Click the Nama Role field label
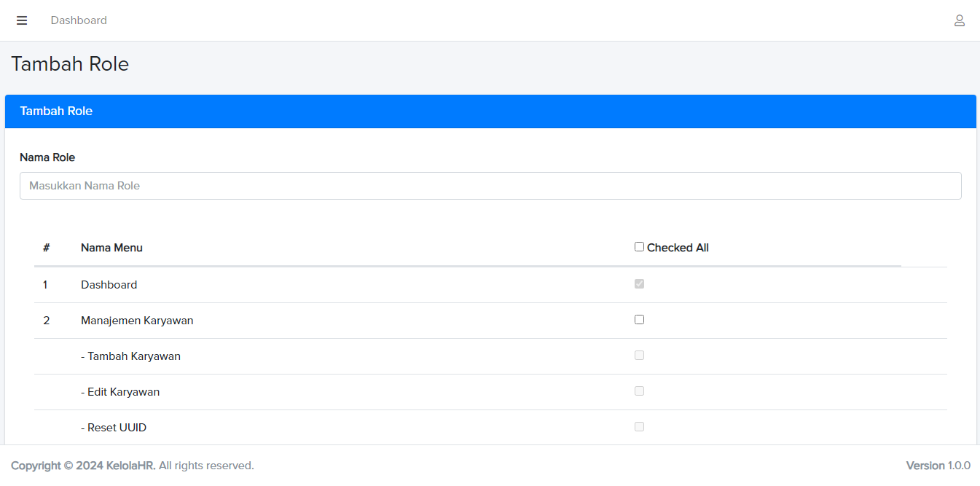 tap(47, 157)
